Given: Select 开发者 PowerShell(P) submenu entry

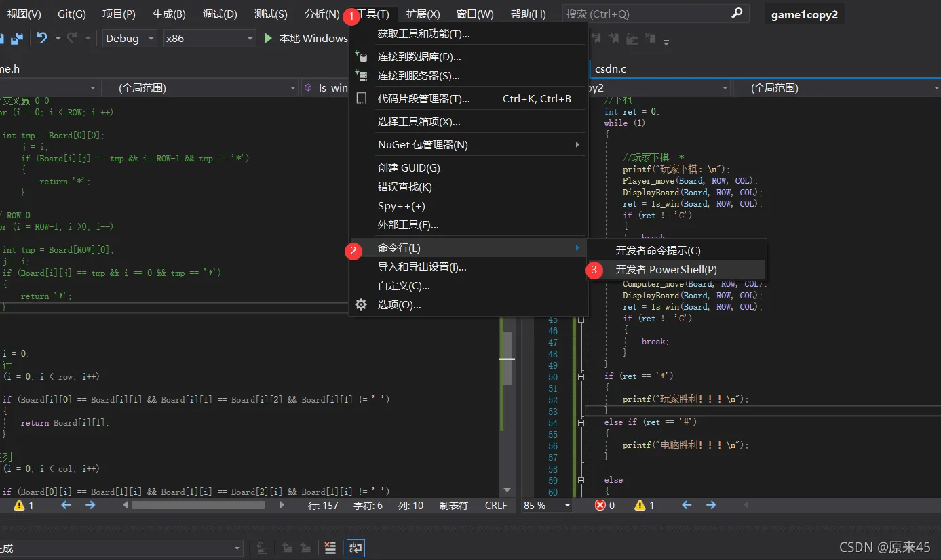Looking at the screenshot, I should pyautogui.click(x=676, y=270).
